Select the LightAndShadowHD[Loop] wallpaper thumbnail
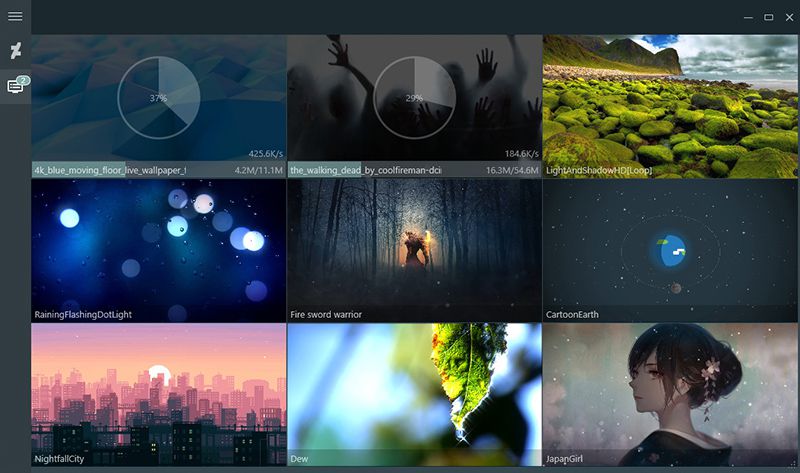Viewport: 800px width, 473px height. (670, 106)
